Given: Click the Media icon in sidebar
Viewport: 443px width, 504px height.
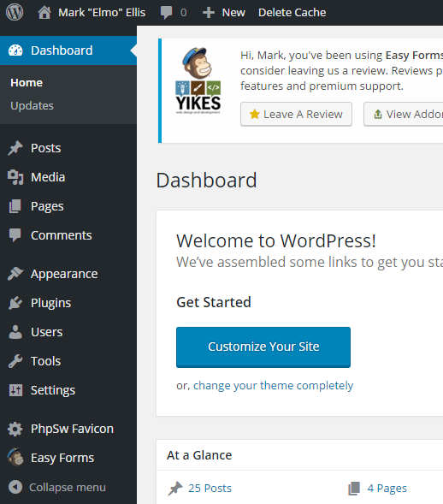Looking at the screenshot, I should coord(15,177).
